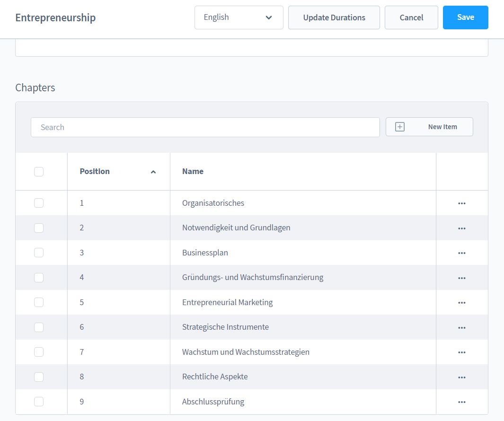The image size is (504, 421).
Task: Focus the chapters Search field
Action: coord(205,127)
